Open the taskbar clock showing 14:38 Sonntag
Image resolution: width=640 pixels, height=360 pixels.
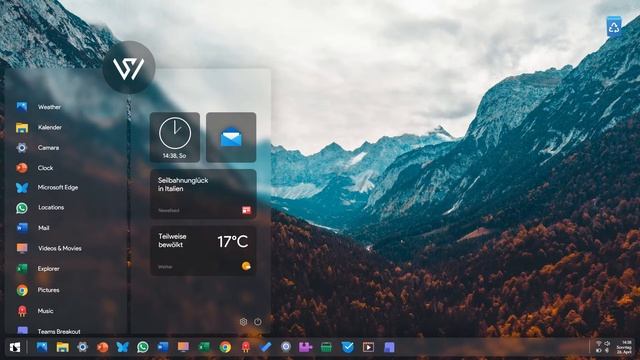(624, 347)
